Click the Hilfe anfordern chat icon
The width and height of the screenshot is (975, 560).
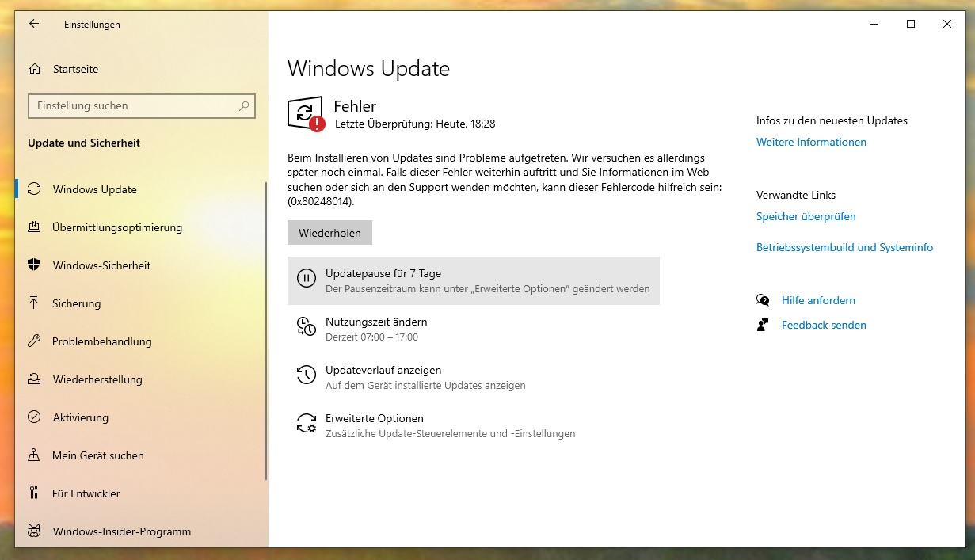(x=763, y=300)
